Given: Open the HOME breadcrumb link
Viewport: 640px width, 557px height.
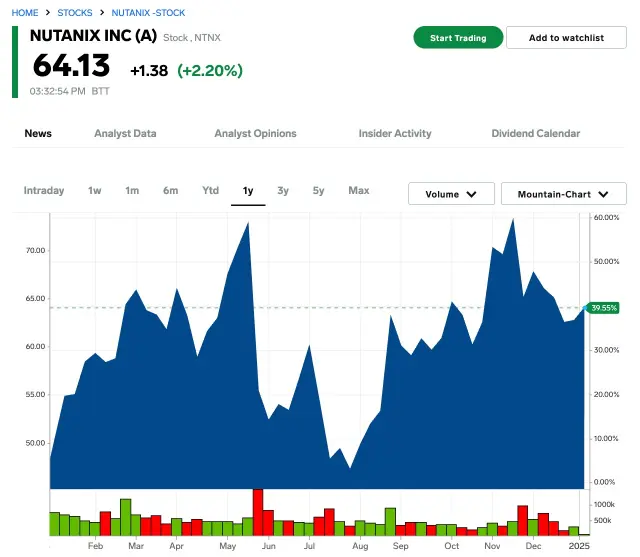Looking at the screenshot, I should pos(25,13).
